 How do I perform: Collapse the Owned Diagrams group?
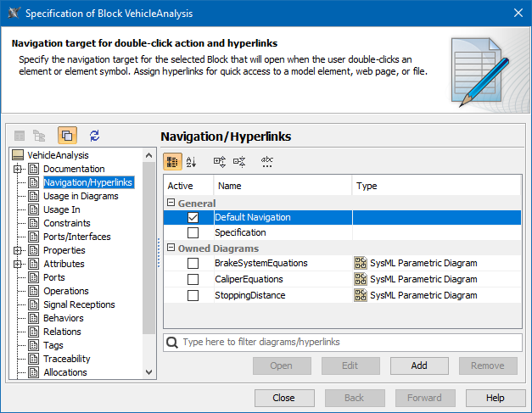(171, 248)
